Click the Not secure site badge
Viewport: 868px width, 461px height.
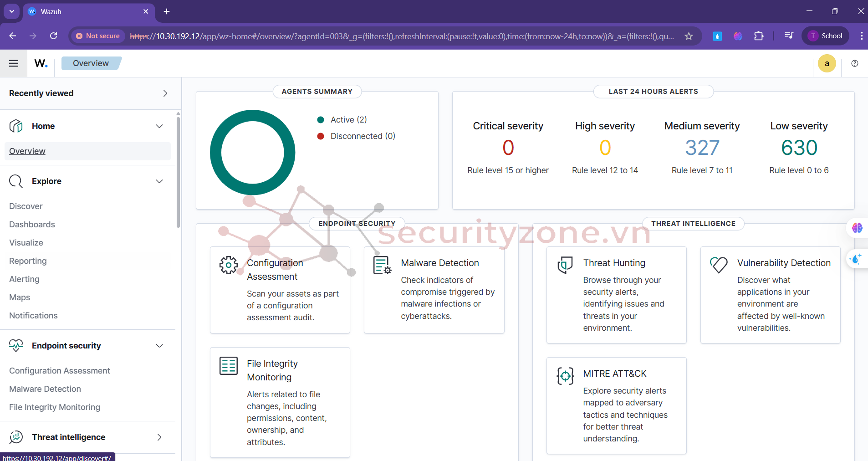tap(98, 36)
